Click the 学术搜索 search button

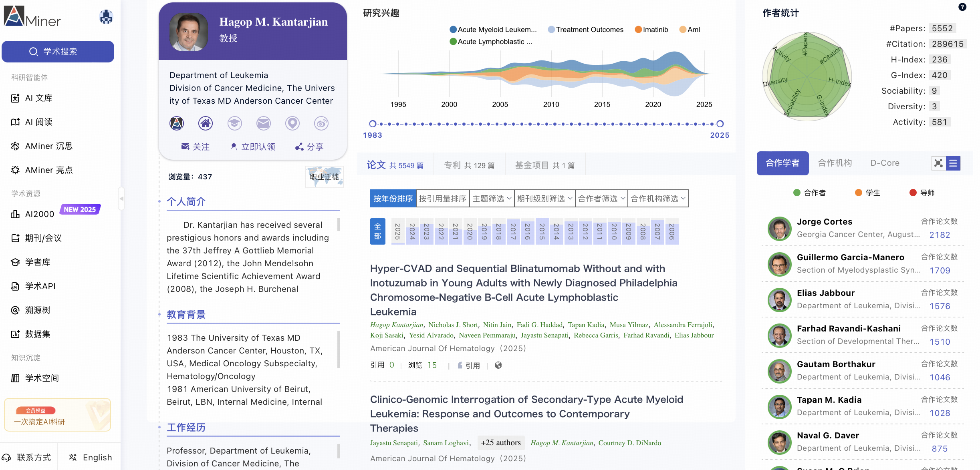(x=58, y=52)
